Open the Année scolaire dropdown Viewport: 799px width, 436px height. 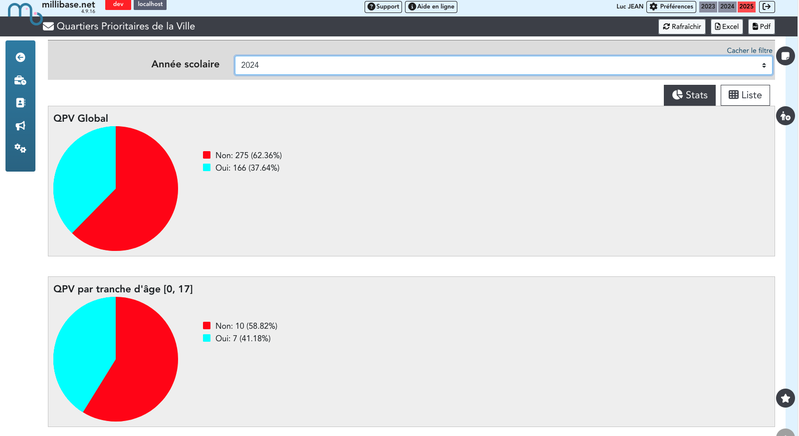(x=503, y=65)
